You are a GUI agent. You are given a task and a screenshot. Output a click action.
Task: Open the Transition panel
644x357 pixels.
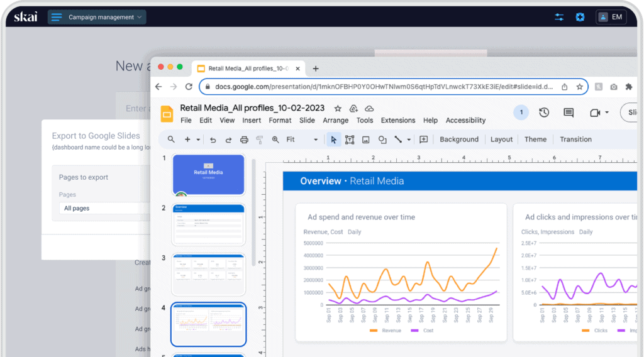point(575,140)
